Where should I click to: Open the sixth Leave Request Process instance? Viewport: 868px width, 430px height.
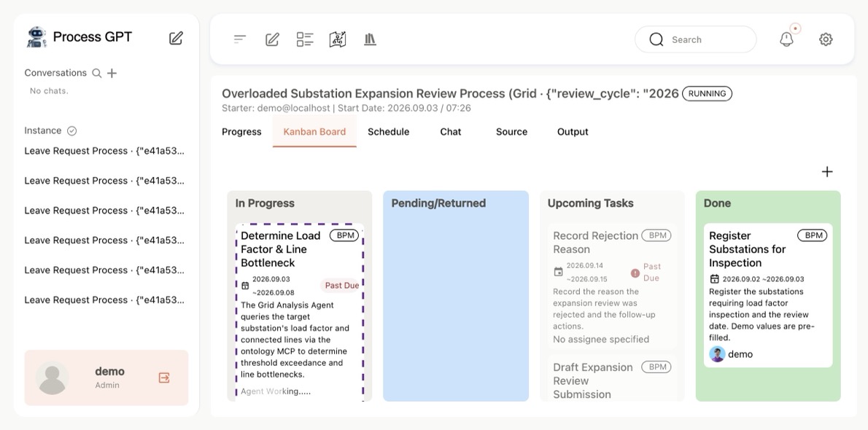[x=104, y=300]
